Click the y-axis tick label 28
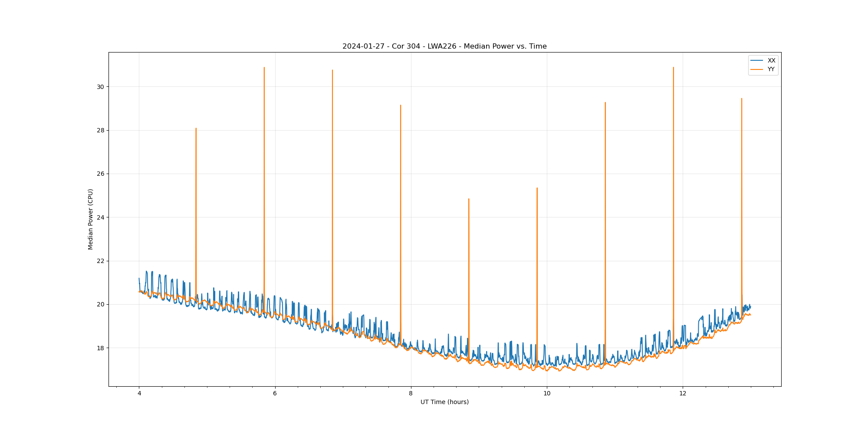 coord(101,130)
